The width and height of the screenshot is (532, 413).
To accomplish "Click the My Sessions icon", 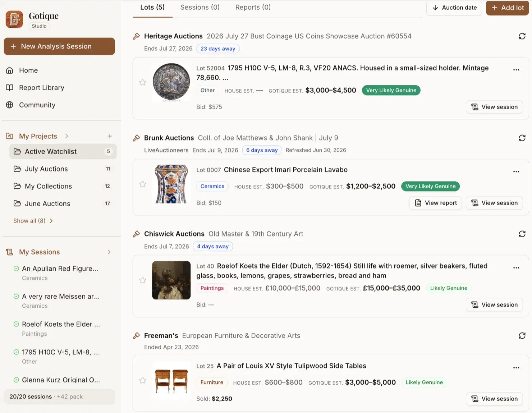I will 10,252.
